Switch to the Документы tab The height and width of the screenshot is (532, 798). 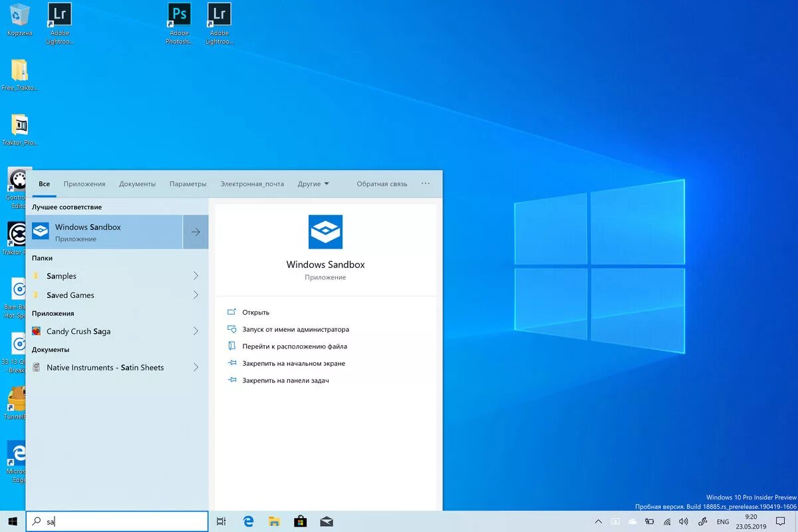tap(138, 184)
